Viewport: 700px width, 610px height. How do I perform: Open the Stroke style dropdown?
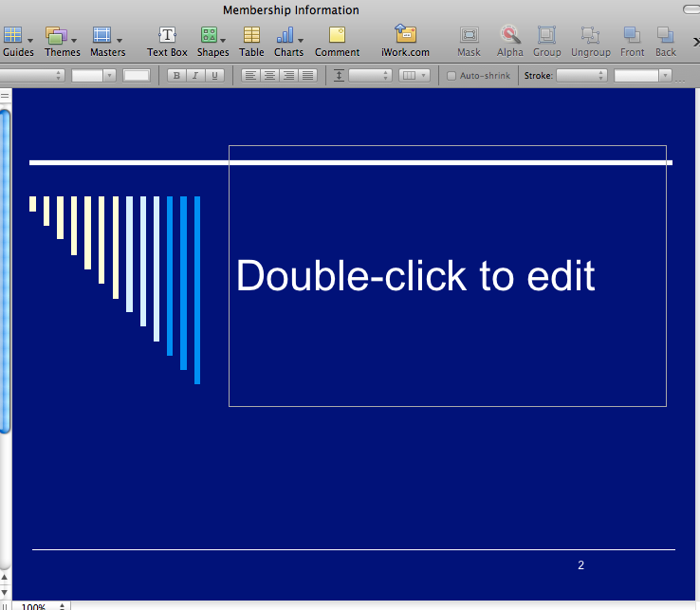581,76
